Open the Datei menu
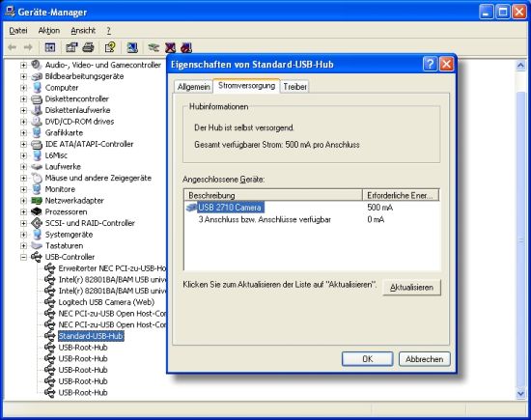 [x=18, y=31]
